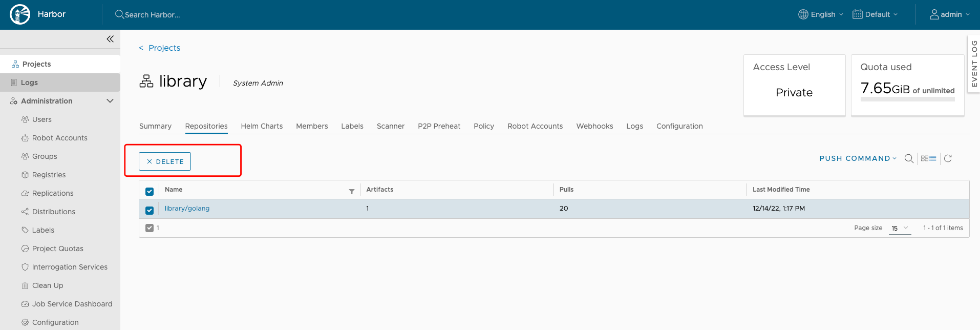Viewport: 980px width, 330px height.
Task: Open the library/golang repository link
Action: pyautogui.click(x=187, y=209)
